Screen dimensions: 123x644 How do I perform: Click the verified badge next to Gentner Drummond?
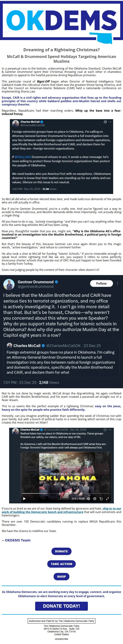click(x=56, y=282)
